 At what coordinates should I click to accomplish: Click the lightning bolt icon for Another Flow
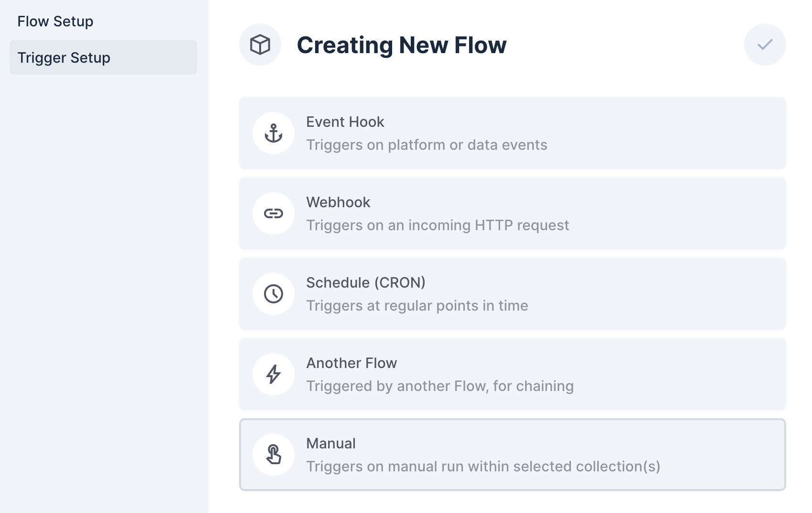pyautogui.click(x=274, y=374)
